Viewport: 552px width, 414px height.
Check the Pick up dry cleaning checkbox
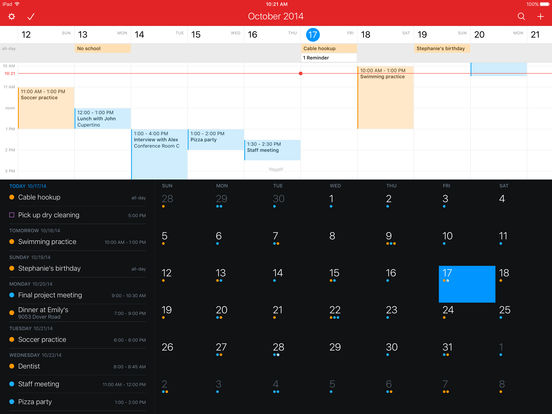tap(12, 215)
